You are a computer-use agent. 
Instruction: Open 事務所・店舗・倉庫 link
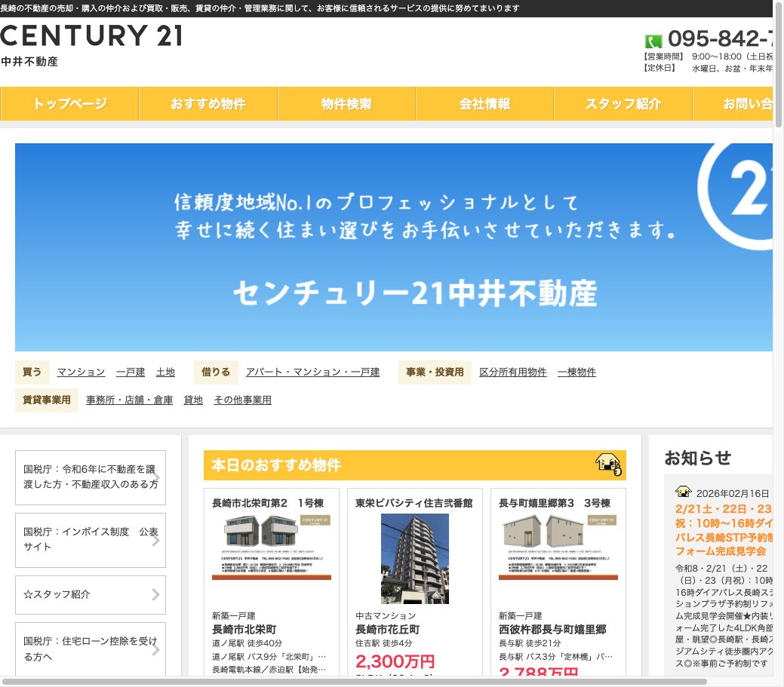click(130, 400)
